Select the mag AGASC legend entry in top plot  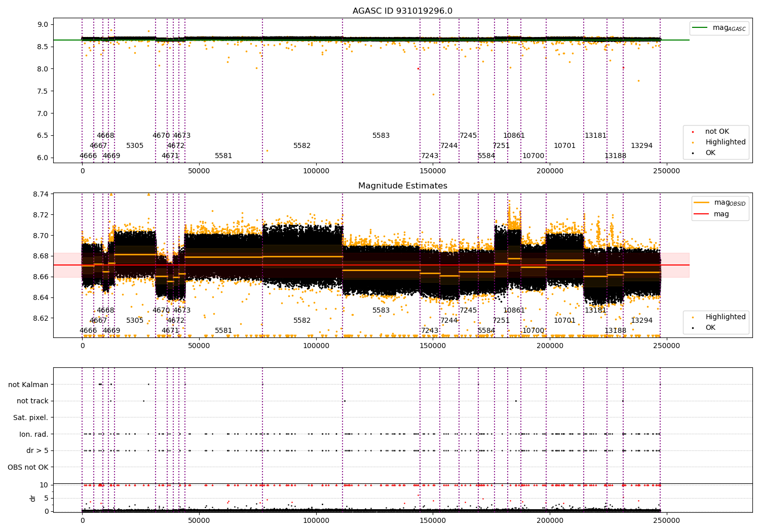[x=719, y=28]
